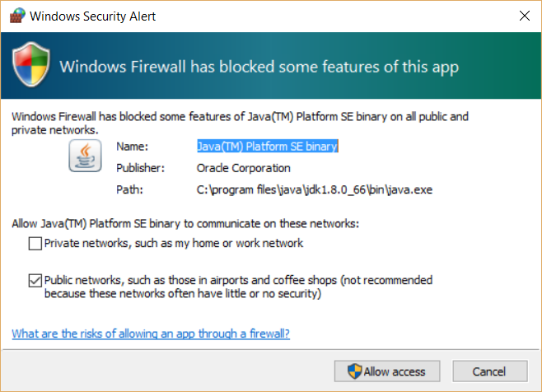
Task: Click the Public networks description text
Action: pos(238,287)
